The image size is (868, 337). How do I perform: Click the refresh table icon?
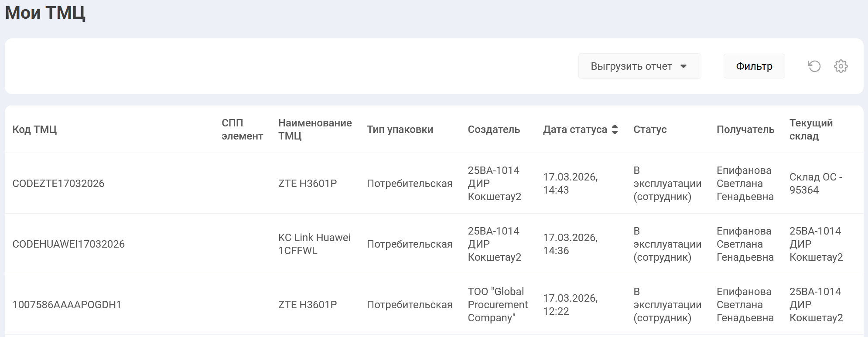point(814,66)
